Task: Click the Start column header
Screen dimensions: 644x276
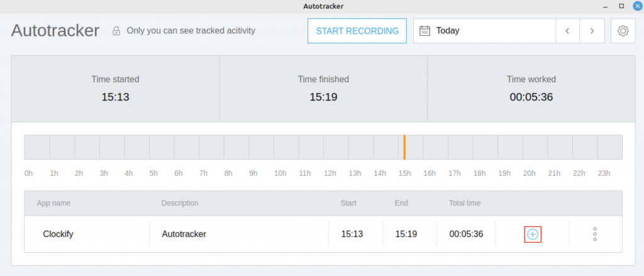Action: coord(348,203)
